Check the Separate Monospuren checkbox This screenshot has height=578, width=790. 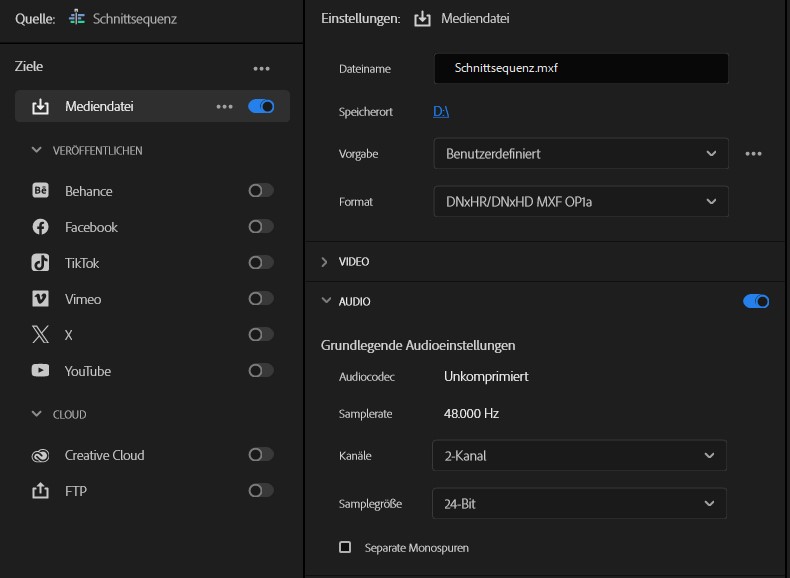[x=345, y=548]
